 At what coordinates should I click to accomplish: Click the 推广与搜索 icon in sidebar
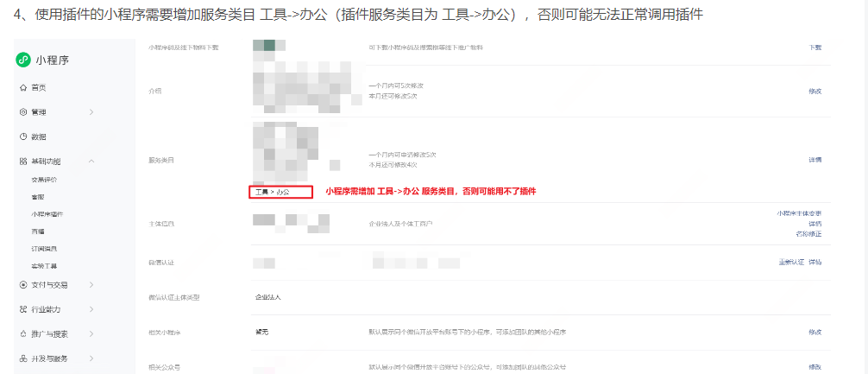[22, 334]
